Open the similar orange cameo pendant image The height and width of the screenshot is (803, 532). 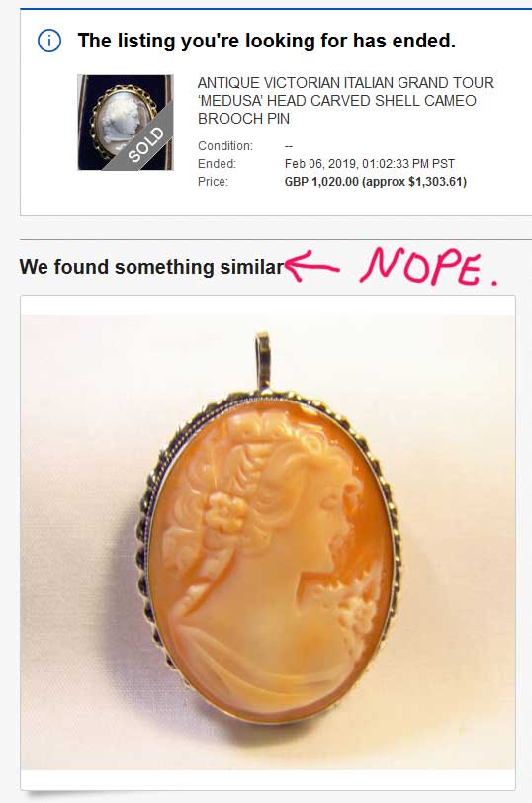coord(268,542)
